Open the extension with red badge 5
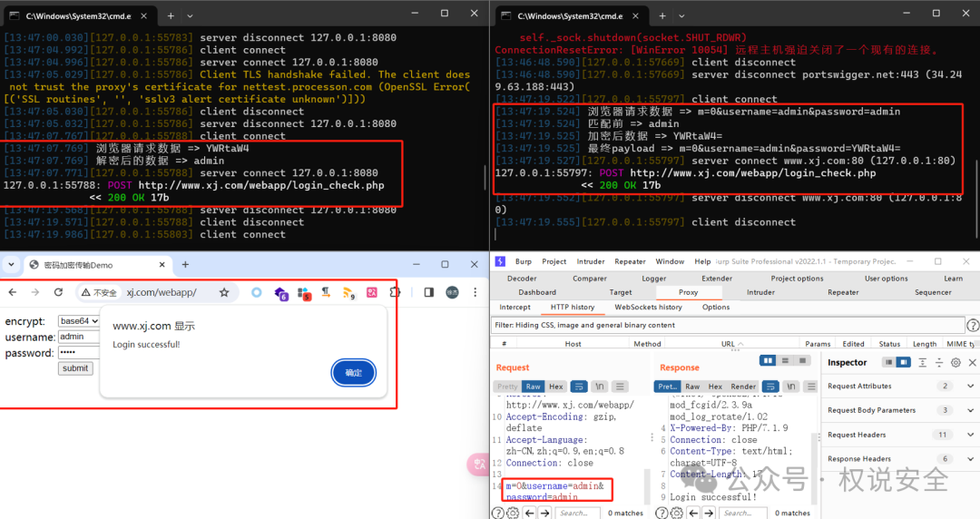The width and height of the screenshot is (980, 519). [304, 293]
